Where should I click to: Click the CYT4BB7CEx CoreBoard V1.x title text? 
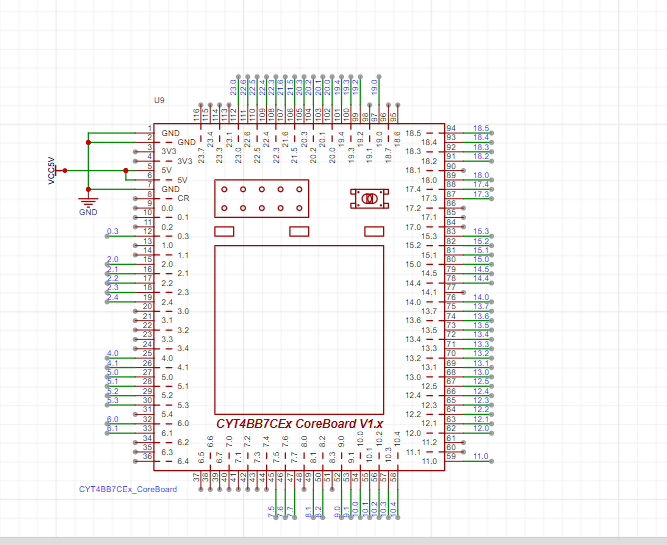point(299,424)
